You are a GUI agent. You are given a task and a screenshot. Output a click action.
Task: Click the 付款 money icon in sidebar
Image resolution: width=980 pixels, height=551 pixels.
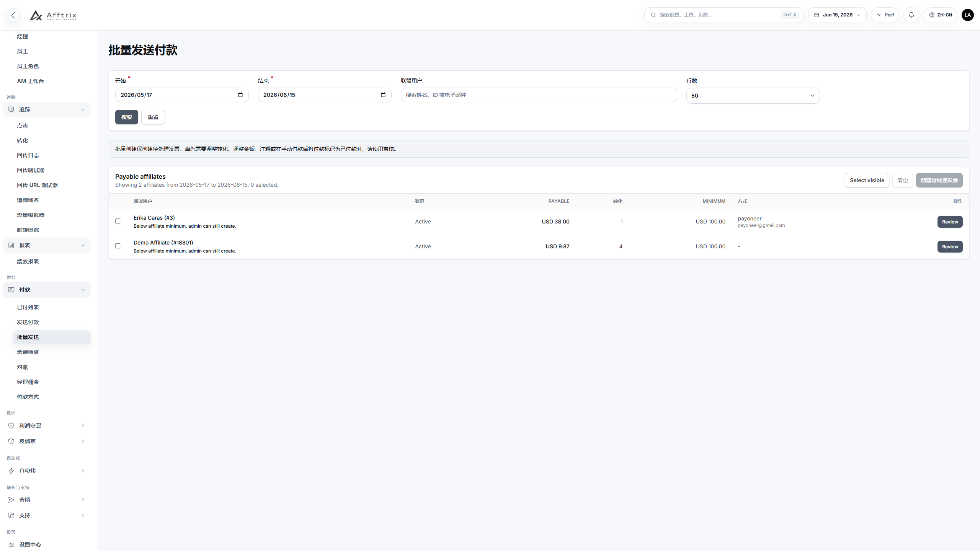11,290
